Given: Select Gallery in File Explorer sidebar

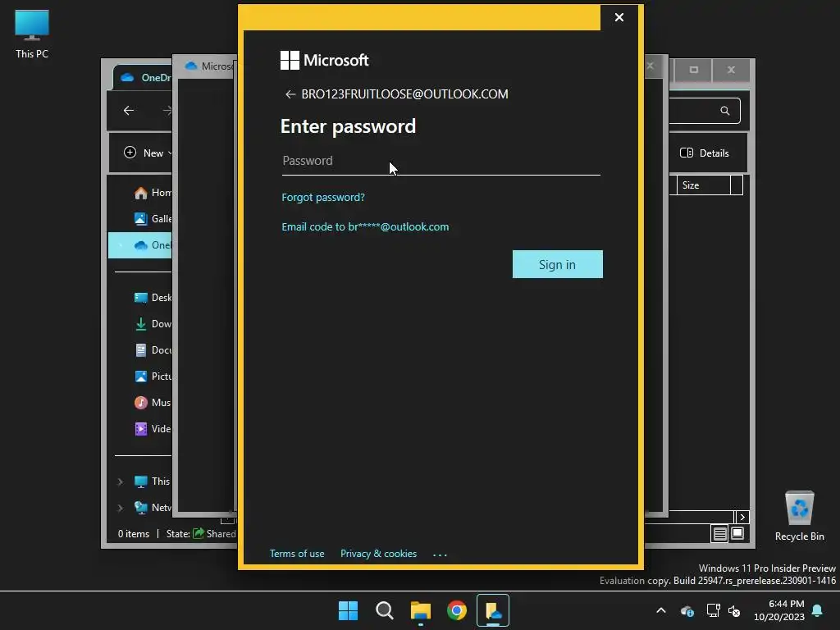Looking at the screenshot, I should pos(153,218).
